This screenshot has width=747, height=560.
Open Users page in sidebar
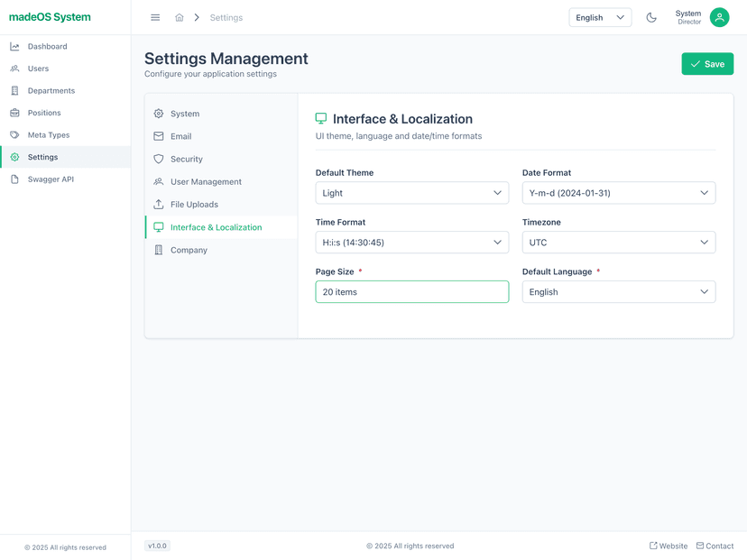(x=65, y=69)
